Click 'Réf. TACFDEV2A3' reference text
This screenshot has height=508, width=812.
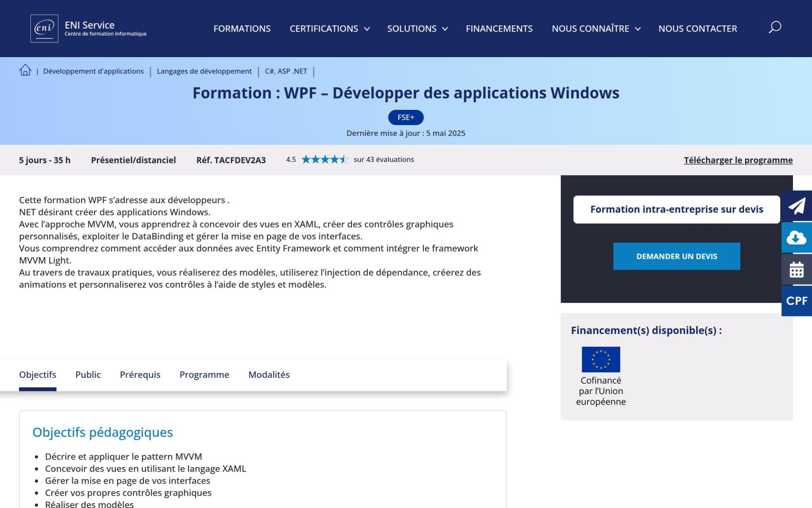pos(231,160)
